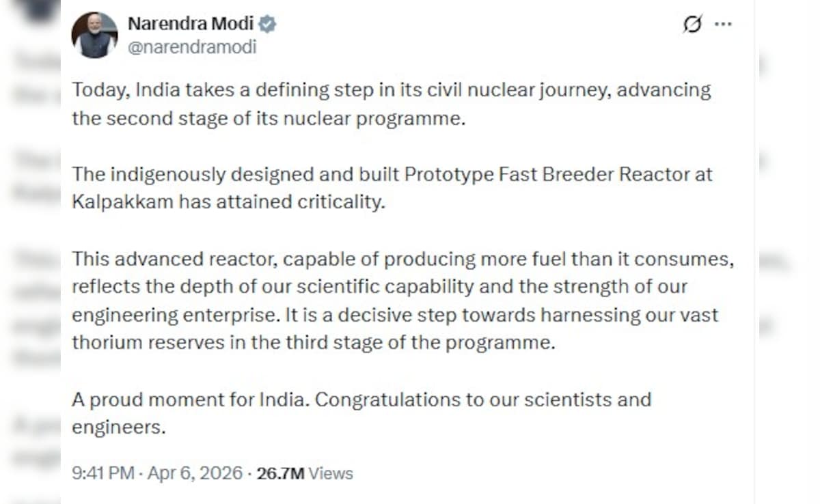Open Narendra Modi's profile picture
The image size is (820, 504).
tap(94, 33)
